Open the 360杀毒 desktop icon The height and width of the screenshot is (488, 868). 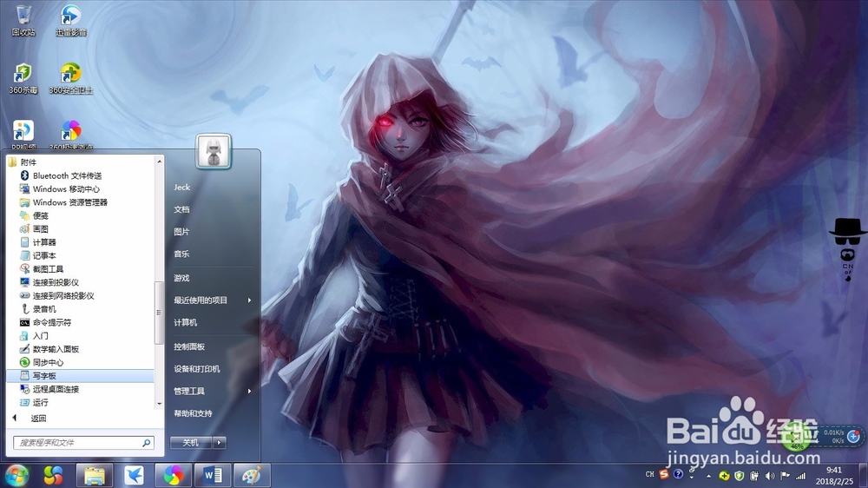pos(23,78)
